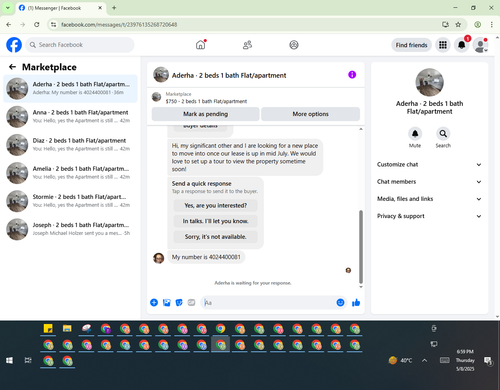This screenshot has width=500, height=390.
Task: Click Aderha's large profile picture in right panel
Action: [429, 82]
